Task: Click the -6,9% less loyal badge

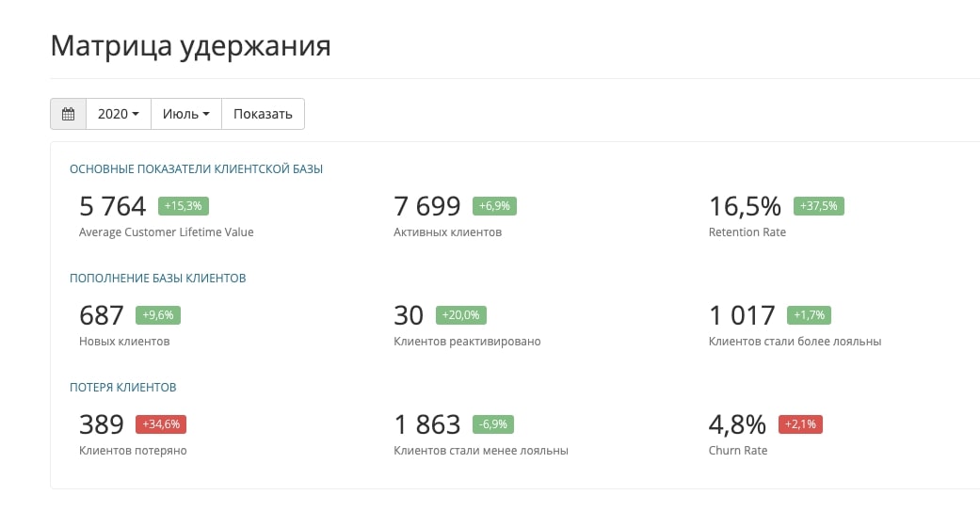Action: coord(492,424)
